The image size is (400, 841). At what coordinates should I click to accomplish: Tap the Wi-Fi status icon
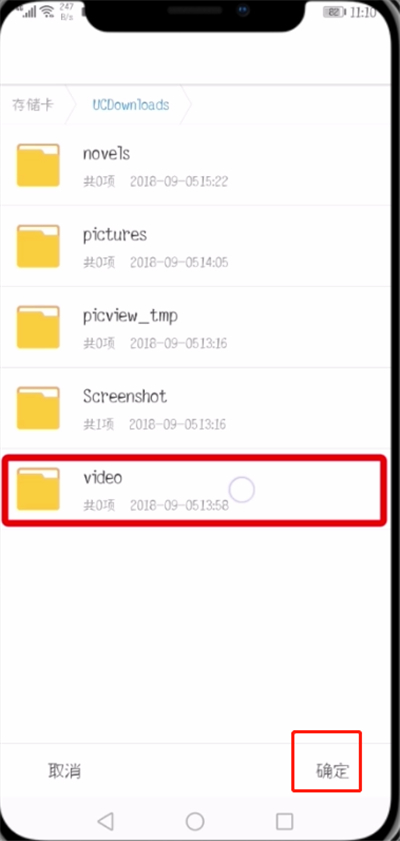tap(49, 11)
